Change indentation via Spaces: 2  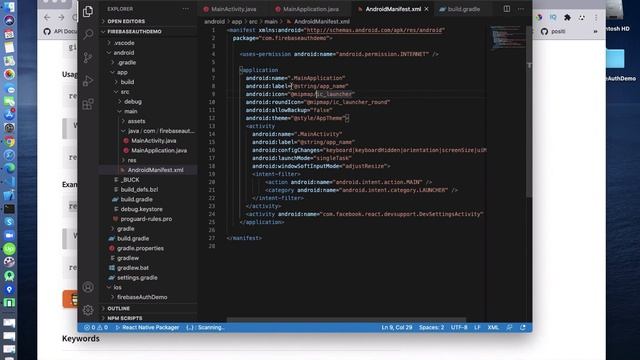point(431,327)
